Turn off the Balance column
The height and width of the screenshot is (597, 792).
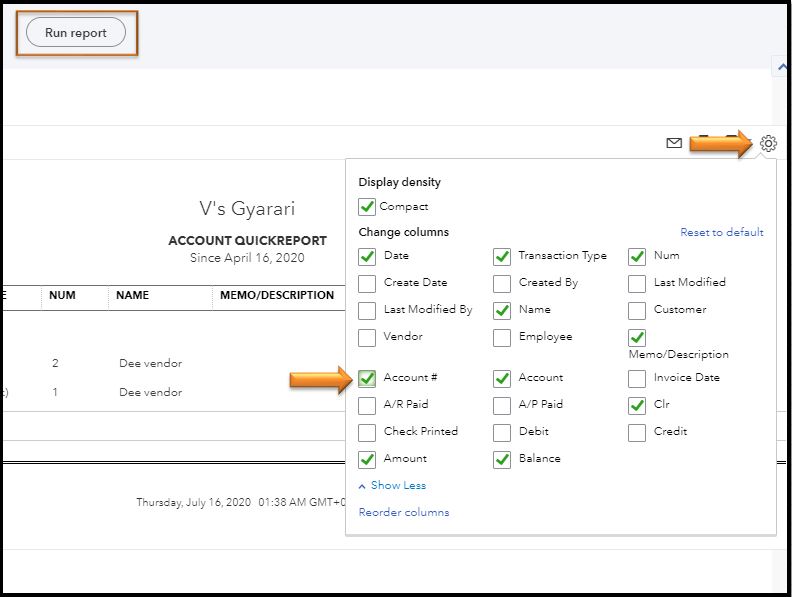502,459
